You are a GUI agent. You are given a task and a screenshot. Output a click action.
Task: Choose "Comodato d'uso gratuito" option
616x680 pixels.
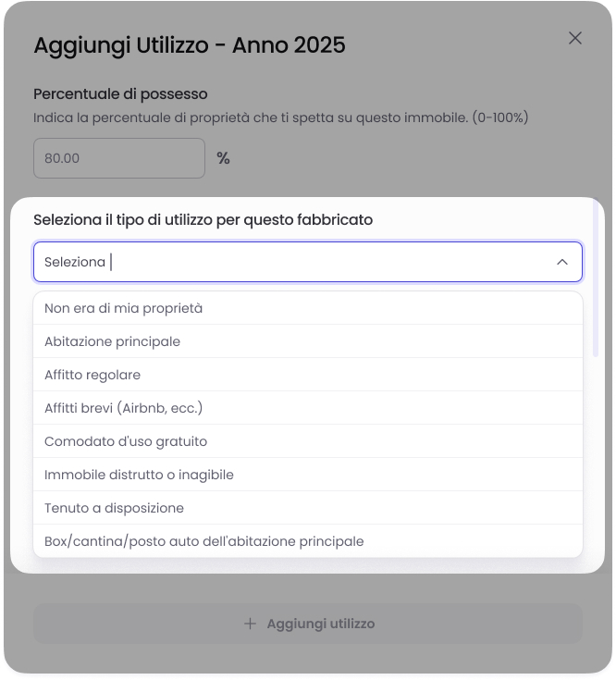pyautogui.click(x=126, y=441)
